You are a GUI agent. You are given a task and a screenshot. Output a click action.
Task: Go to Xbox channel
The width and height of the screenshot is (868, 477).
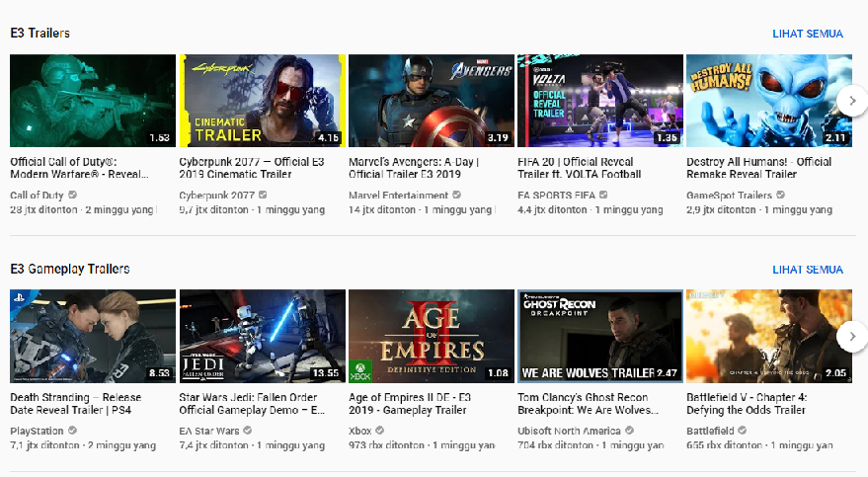tap(360, 431)
